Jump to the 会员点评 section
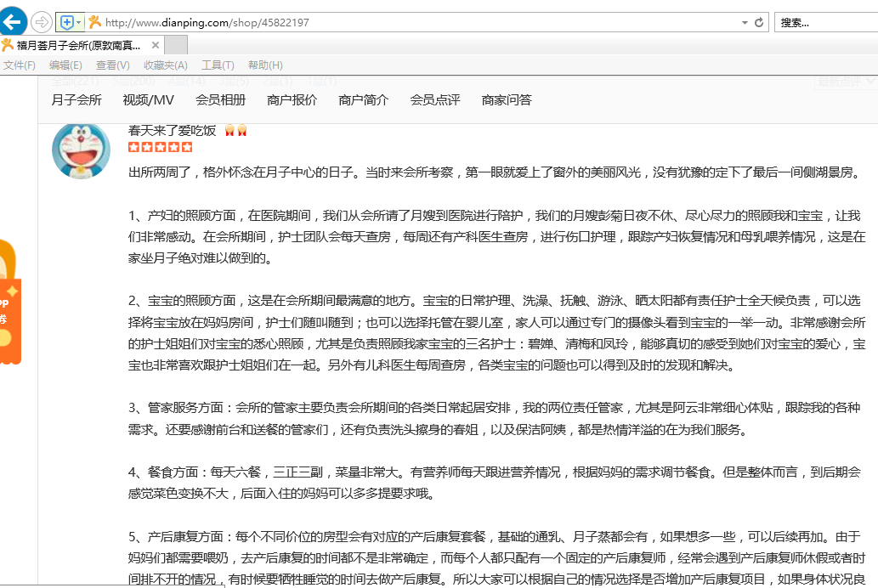 435,100
